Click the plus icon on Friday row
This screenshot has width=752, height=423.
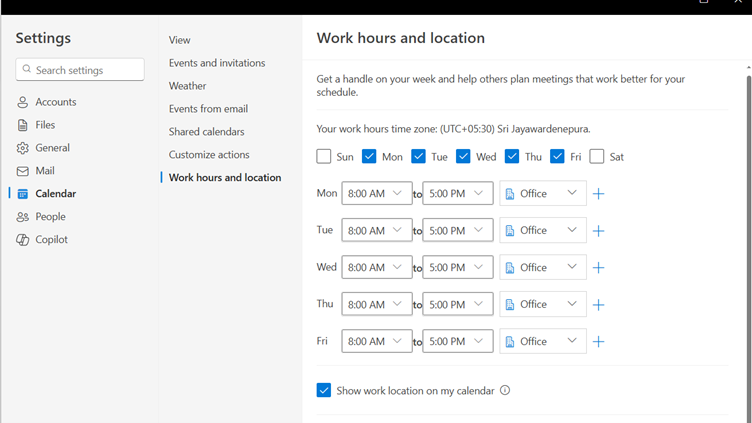click(x=598, y=342)
